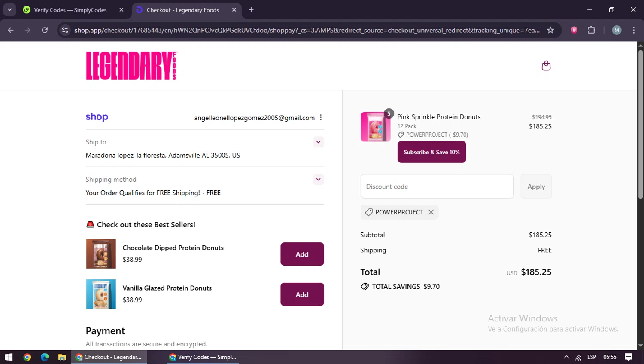Click the POWERPROJECT (-$9.70) item discount label
This screenshot has height=364, width=644.
click(x=433, y=135)
